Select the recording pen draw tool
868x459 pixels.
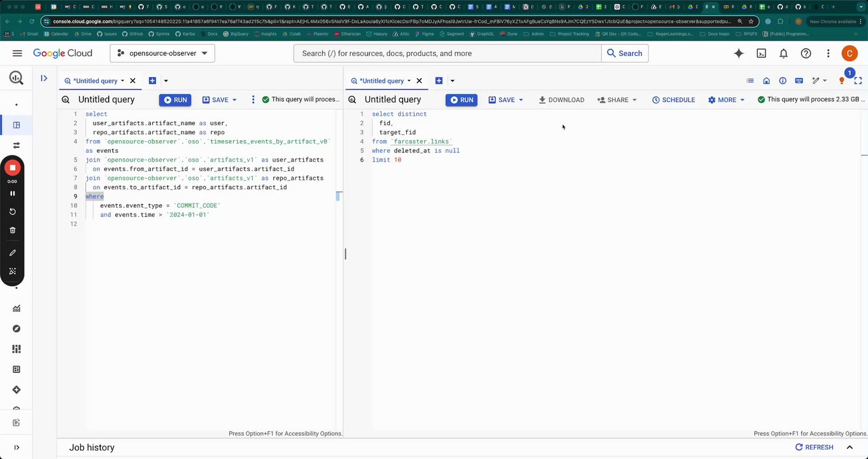click(x=12, y=253)
